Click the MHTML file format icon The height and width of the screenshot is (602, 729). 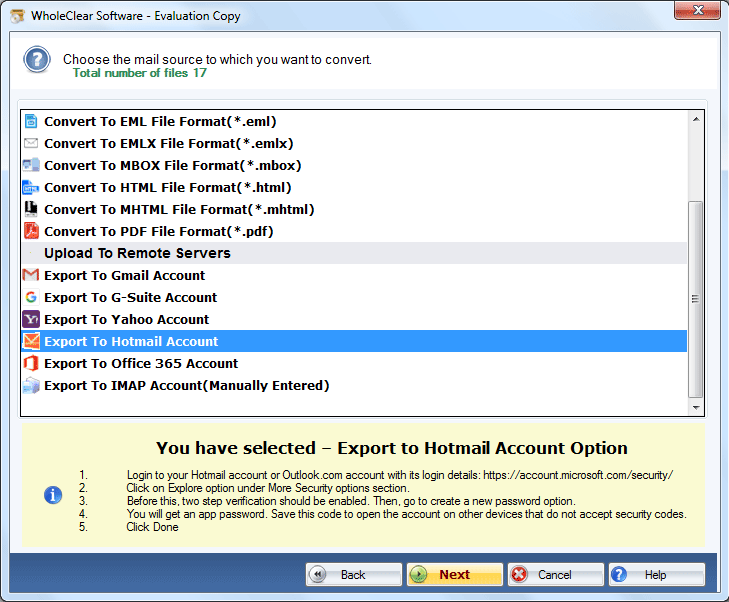31,209
